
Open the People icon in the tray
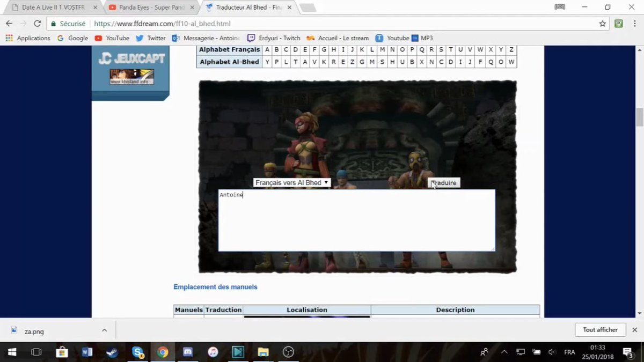pos(484,352)
